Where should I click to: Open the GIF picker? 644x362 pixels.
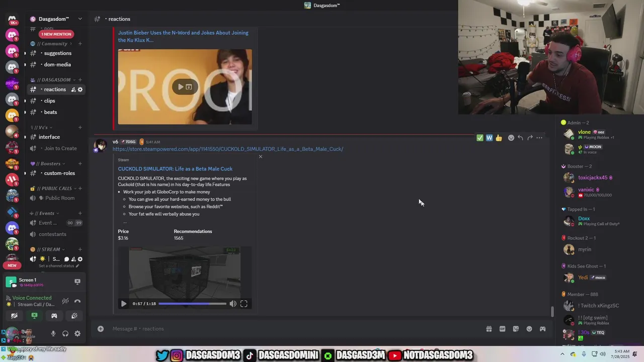(502, 329)
